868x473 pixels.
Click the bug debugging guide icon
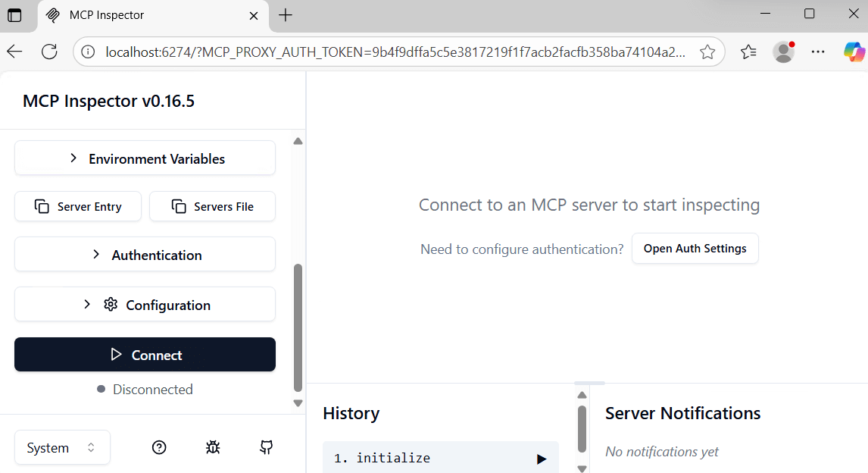213,447
